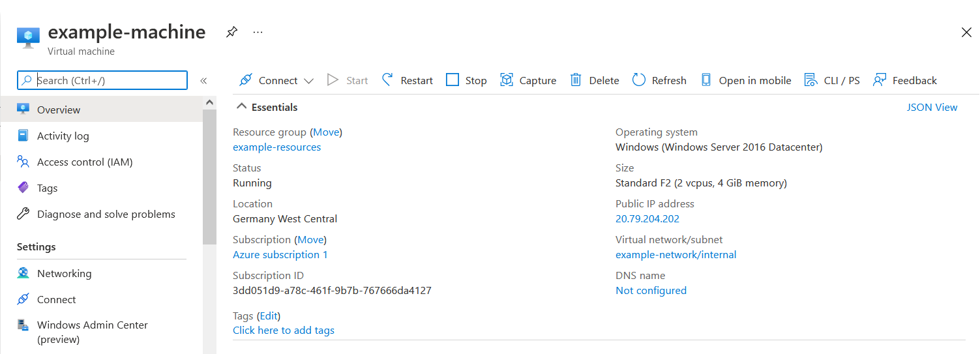Click the Diagnose wrench icon
The height and width of the screenshot is (354, 980).
[x=23, y=214]
